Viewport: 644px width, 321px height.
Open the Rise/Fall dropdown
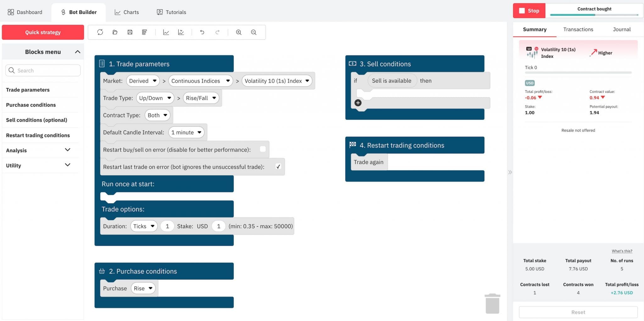(201, 98)
